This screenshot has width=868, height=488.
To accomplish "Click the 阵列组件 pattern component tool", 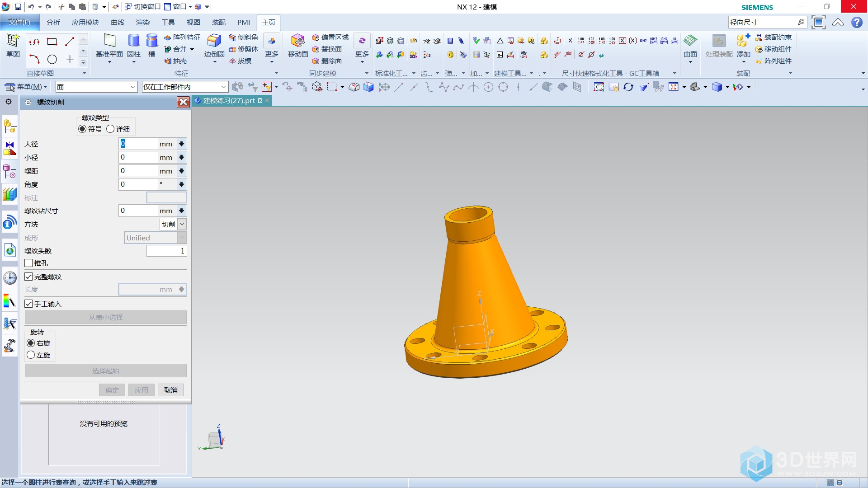I will coord(774,61).
